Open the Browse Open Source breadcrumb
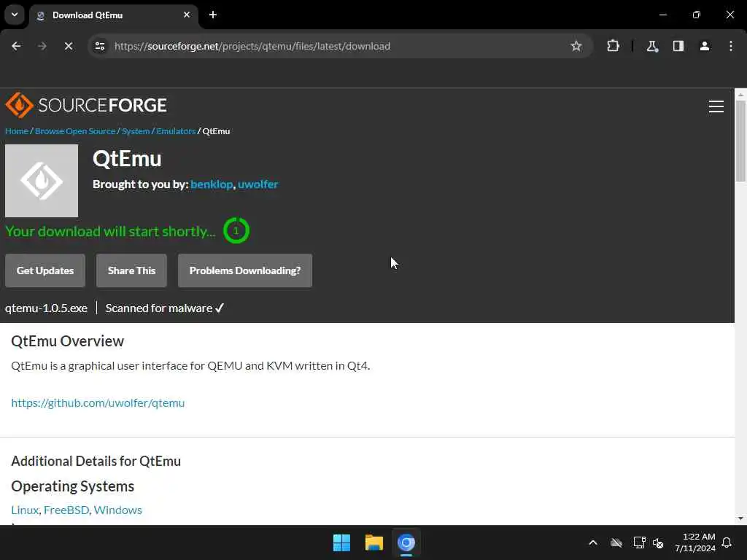This screenshot has height=560, width=747. point(75,131)
